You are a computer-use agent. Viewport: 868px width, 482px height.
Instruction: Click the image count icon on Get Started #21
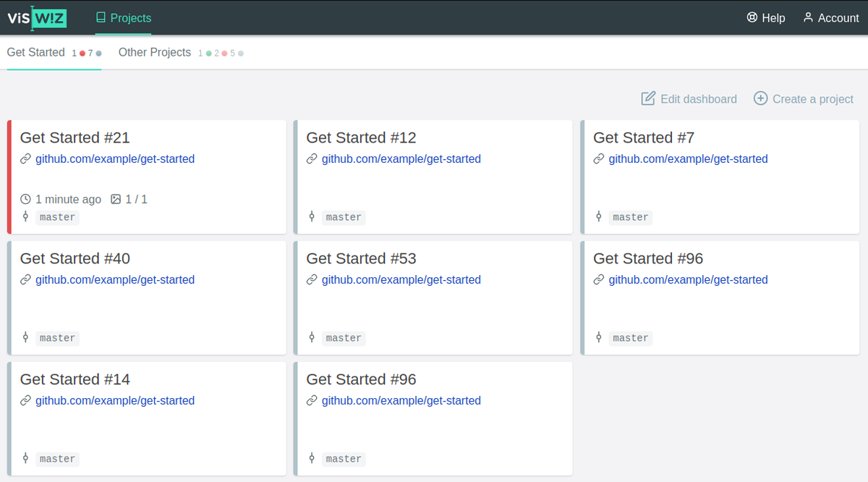pos(116,199)
